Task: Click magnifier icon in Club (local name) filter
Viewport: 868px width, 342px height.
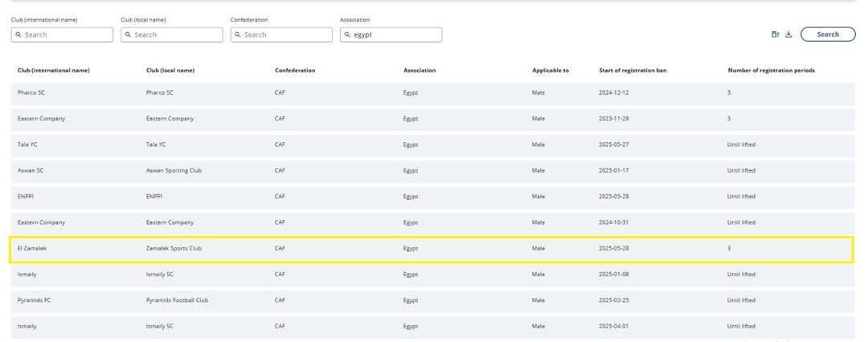Action: click(x=128, y=35)
